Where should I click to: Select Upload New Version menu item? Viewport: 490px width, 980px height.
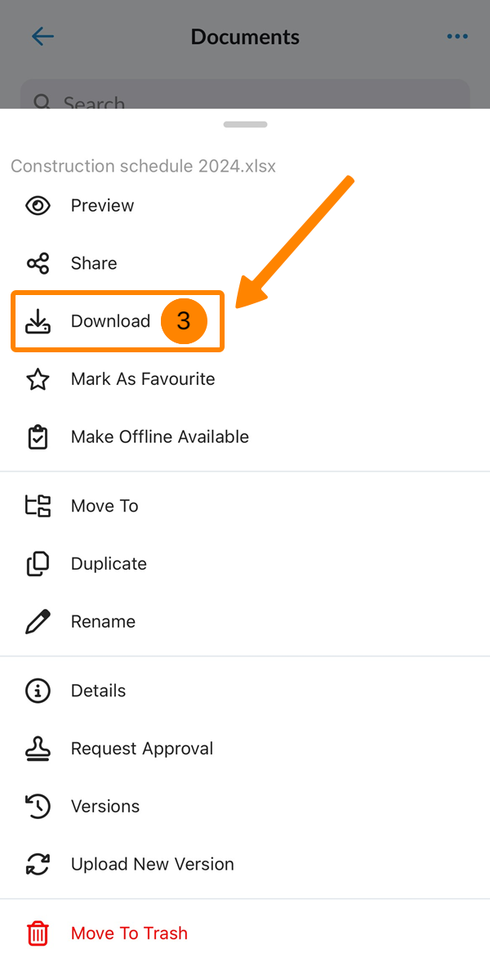153,864
